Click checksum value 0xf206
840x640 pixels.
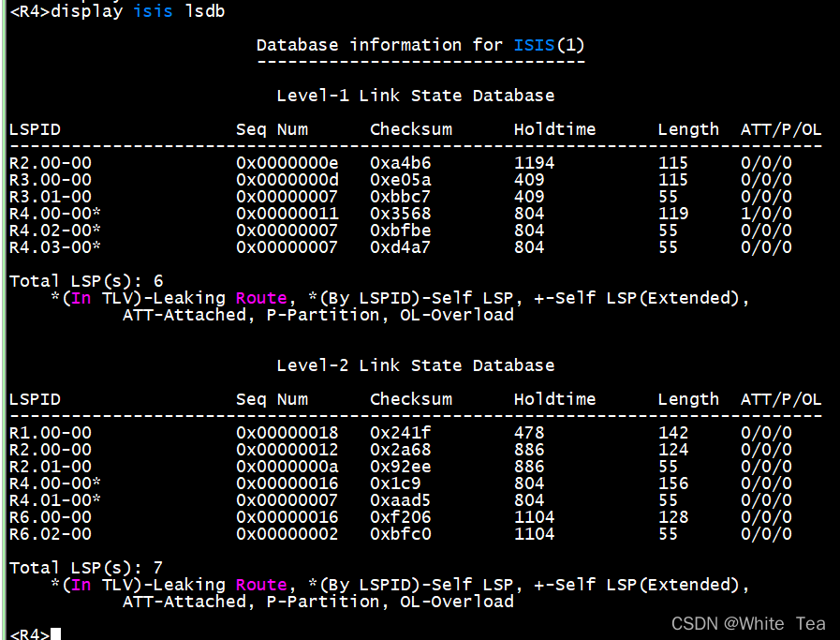pyautogui.click(x=400, y=517)
